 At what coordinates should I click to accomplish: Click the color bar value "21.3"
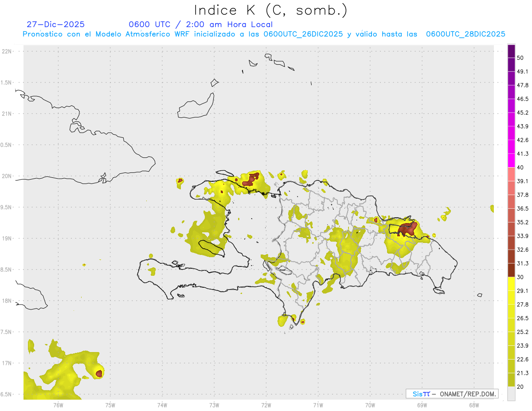(523, 373)
